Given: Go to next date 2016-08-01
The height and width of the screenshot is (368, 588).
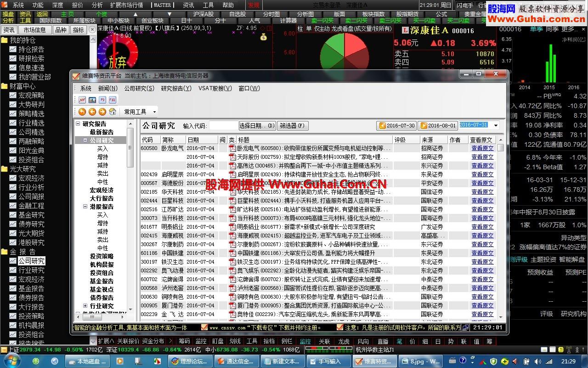Looking at the screenshot, I should tap(438, 126).
